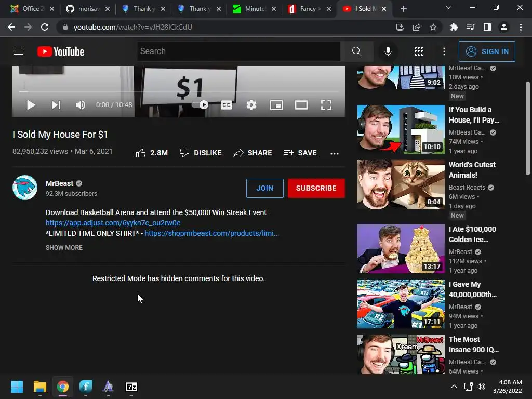532x399 pixels.
Task: Toggle Chrome side panel
Action: click(487, 27)
